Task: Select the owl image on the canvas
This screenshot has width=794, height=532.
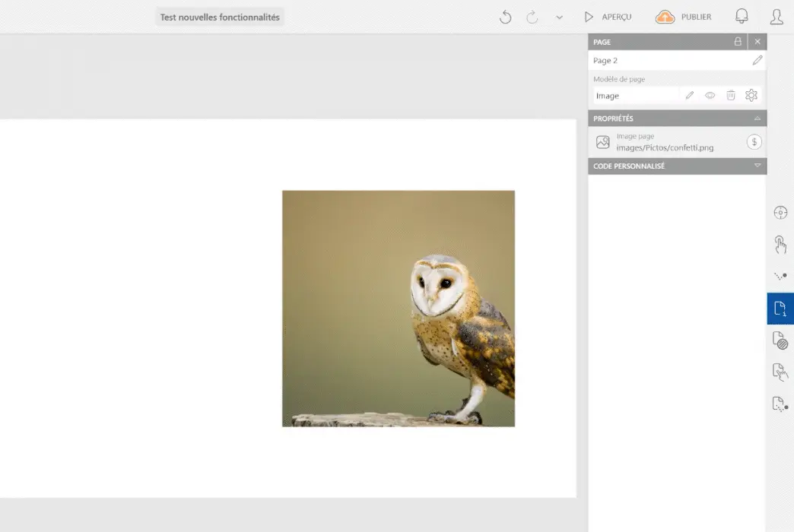Action: 398,308
